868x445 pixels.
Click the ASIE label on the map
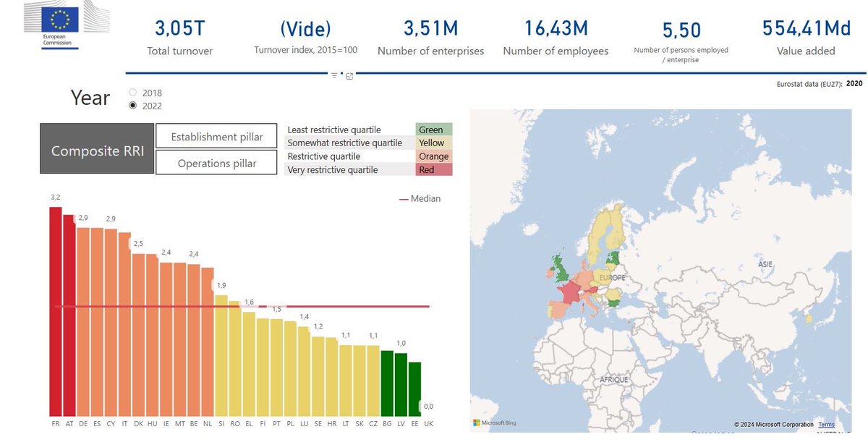(765, 264)
